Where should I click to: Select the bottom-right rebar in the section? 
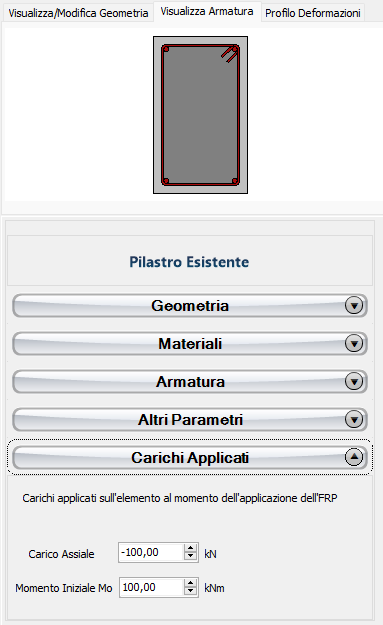pos(235,181)
